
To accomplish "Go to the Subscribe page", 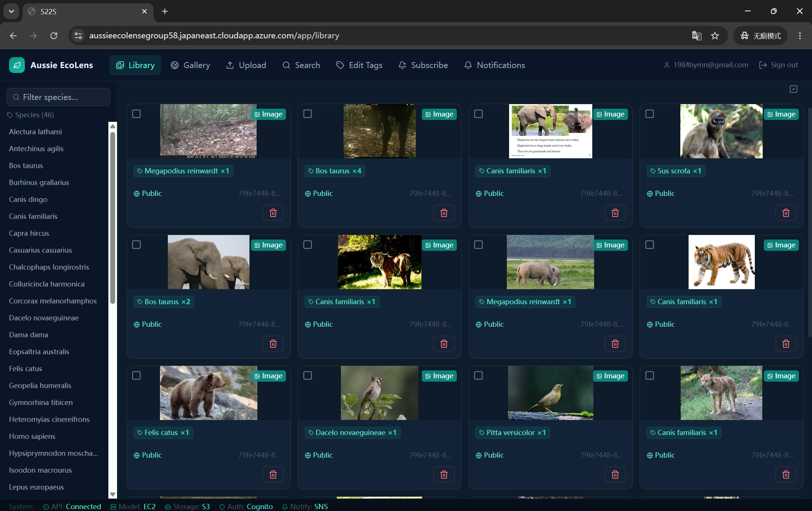I will click(423, 65).
